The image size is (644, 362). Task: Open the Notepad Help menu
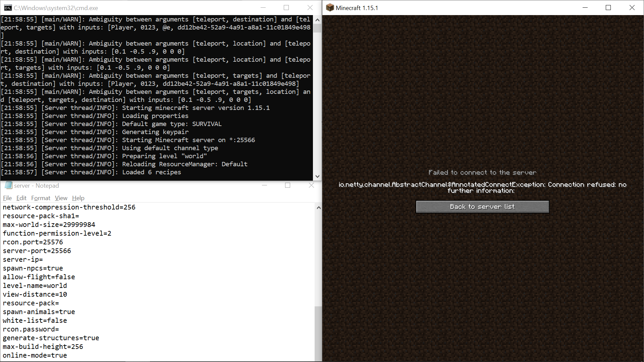coord(78,198)
